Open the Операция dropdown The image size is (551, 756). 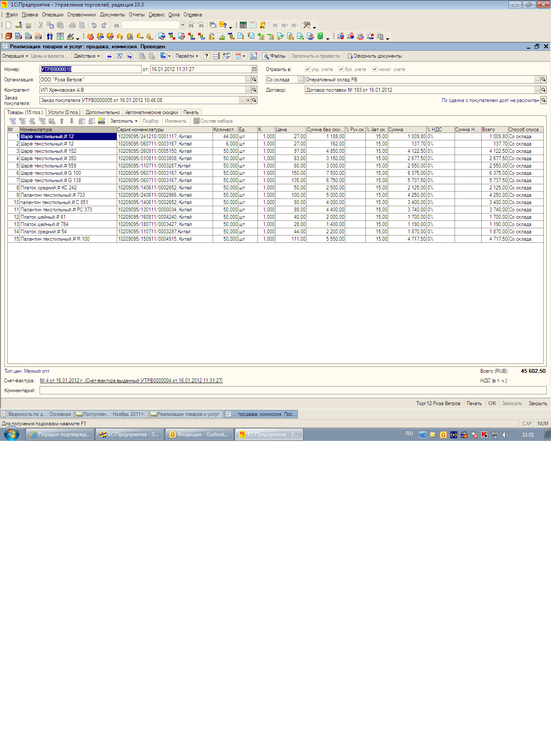click(15, 56)
